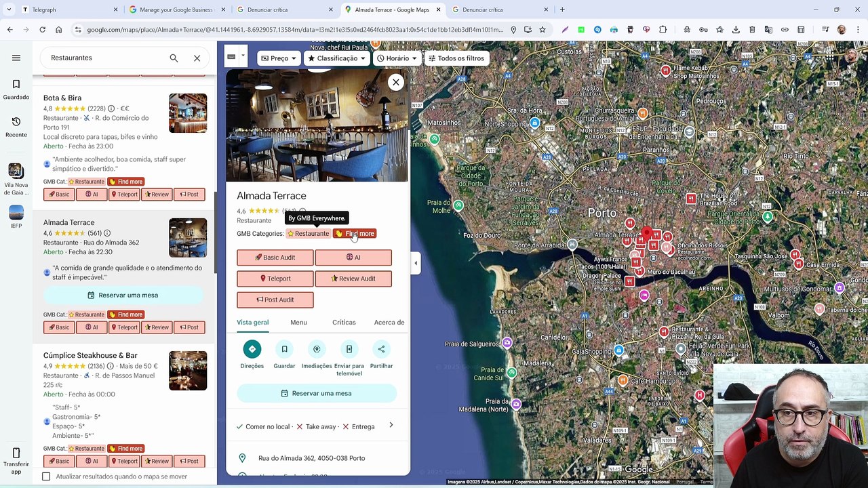Click the Almada Terrace result thumbnail
Image resolution: width=868 pixels, height=488 pixels.
pyautogui.click(x=188, y=237)
